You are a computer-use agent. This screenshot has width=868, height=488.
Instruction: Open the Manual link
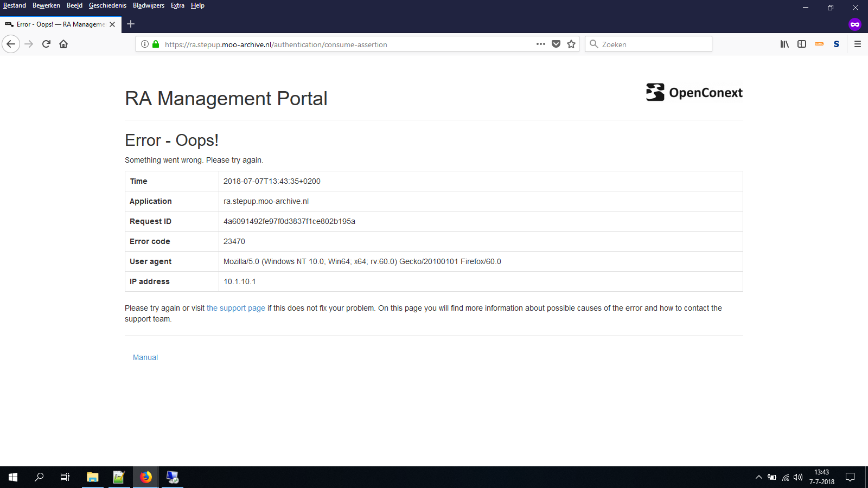click(x=145, y=357)
